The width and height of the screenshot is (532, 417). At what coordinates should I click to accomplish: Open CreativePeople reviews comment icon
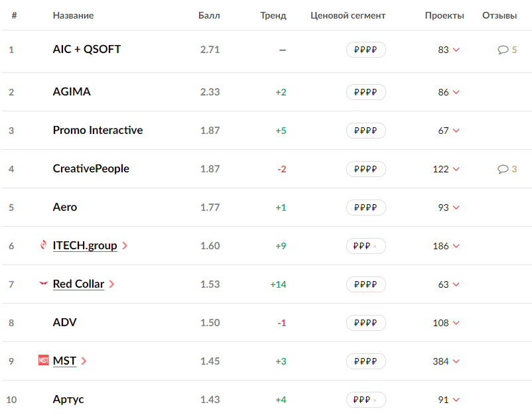pos(503,169)
